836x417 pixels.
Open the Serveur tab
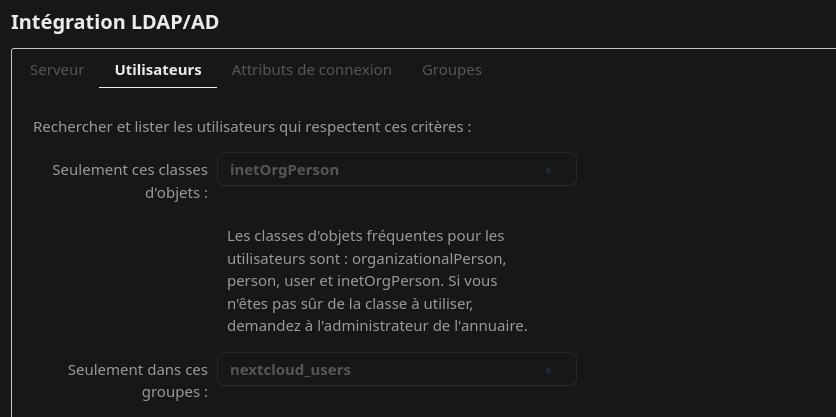(x=57, y=70)
